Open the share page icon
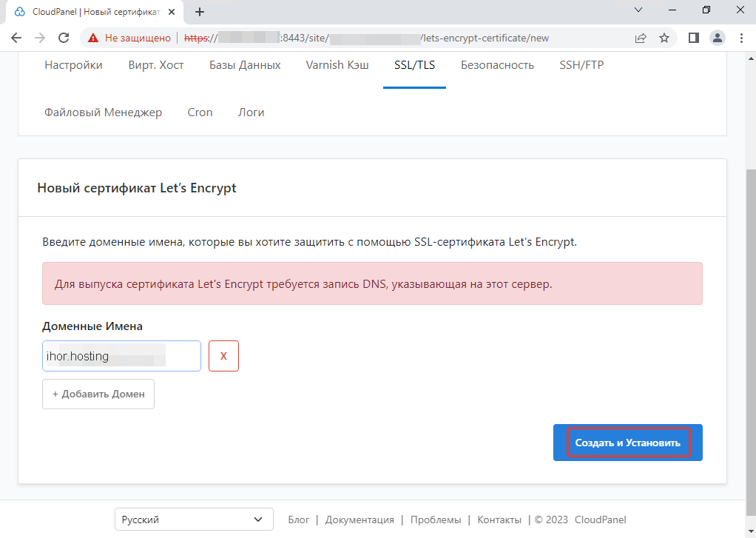Viewport: 756px width, 538px height. click(x=641, y=37)
